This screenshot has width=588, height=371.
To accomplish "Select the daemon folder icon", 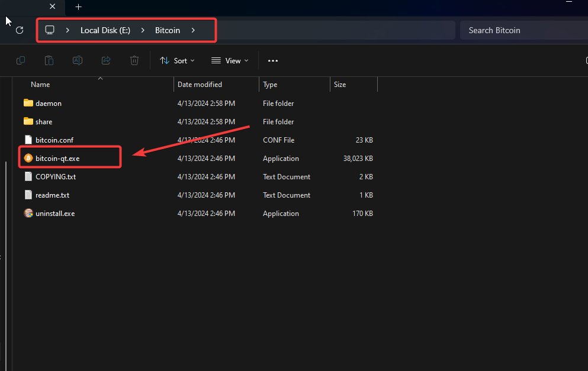I will (x=28, y=103).
